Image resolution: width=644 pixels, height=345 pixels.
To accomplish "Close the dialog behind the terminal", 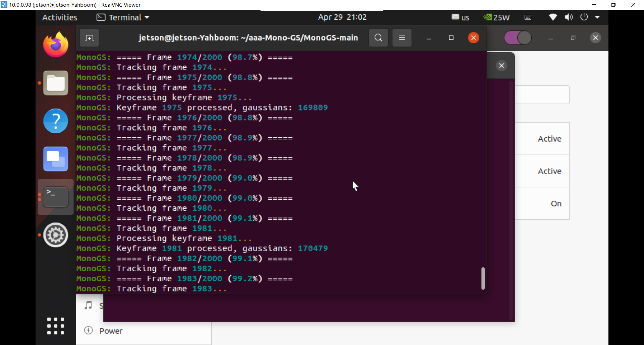I will click(501, 66).
